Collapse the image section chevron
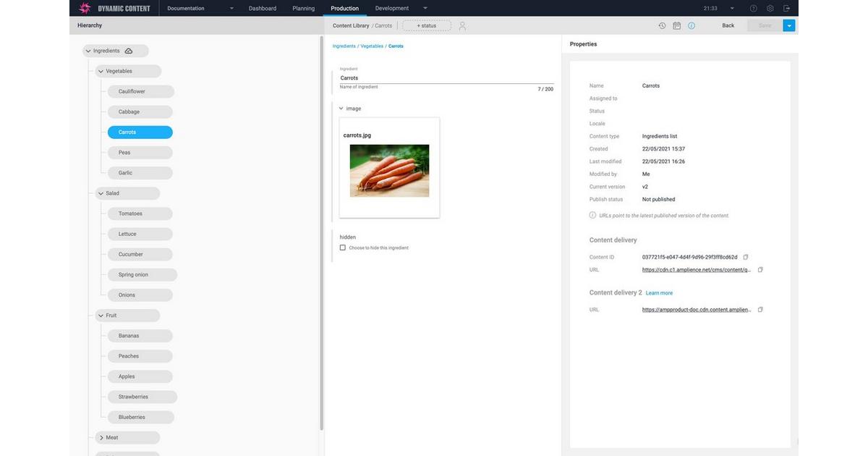 341,109
